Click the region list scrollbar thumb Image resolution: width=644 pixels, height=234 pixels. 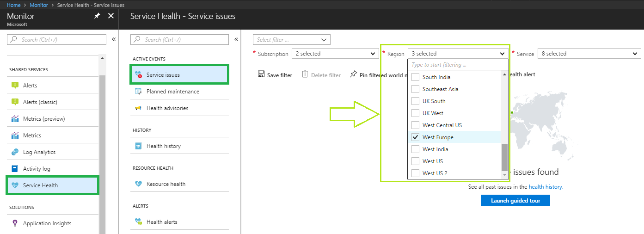tap(504, 157)
